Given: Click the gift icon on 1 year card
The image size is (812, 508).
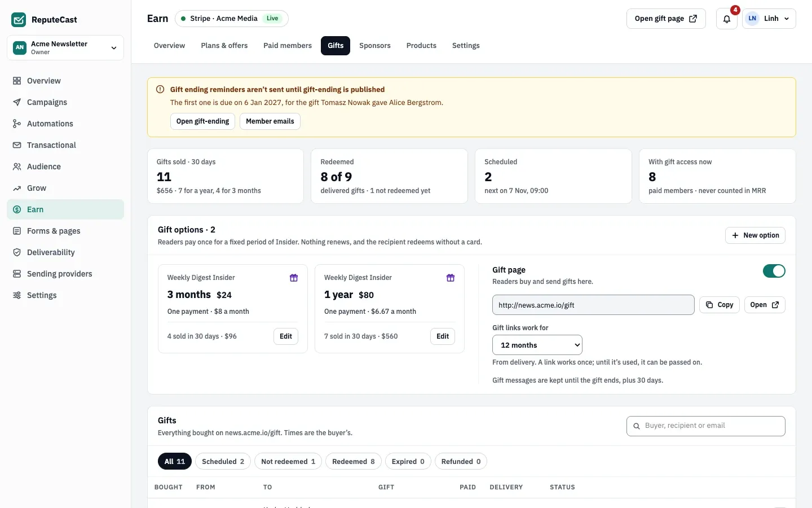Looking at the screenshot, I should 451,278.
